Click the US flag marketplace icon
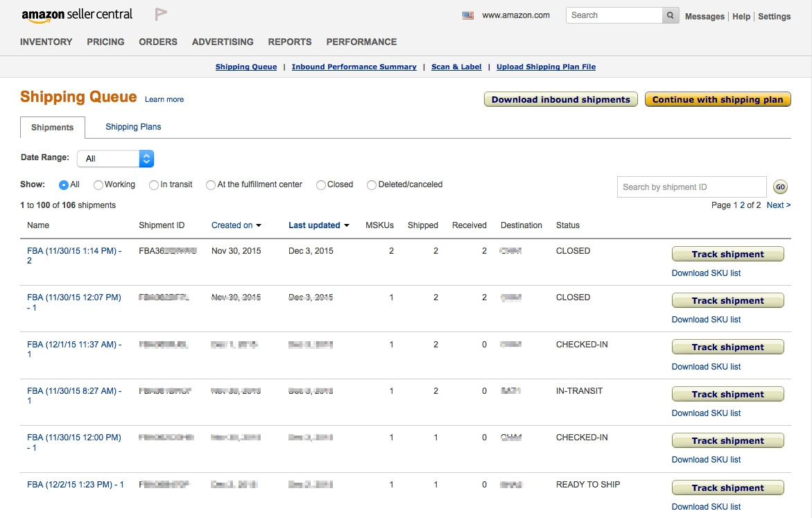 (x=468, y=15)
